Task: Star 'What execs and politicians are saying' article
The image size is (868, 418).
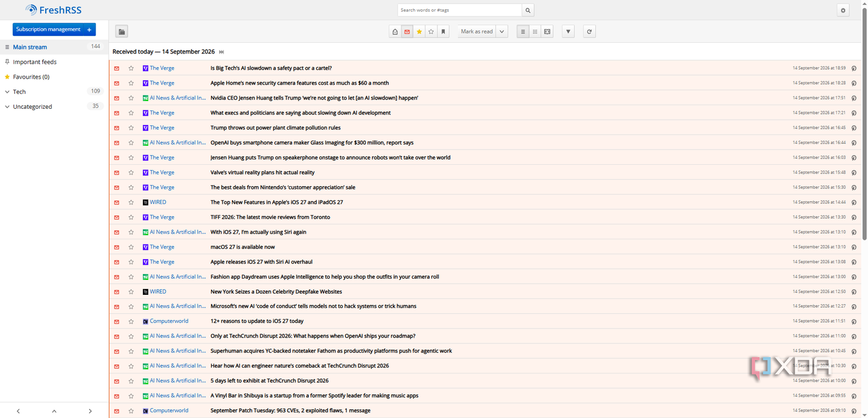Action: pyautogui.click(x=131, y=113)
